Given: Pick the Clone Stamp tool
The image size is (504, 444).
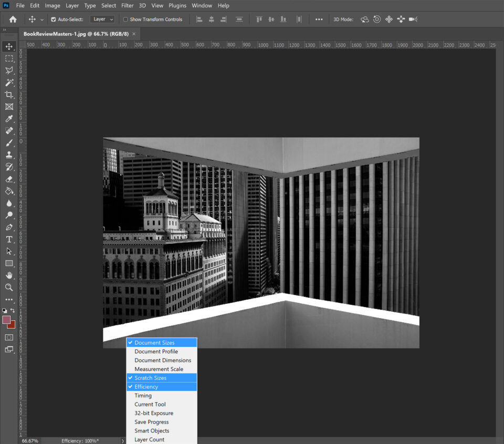Looking at the screenshot, I should pyautogui.click(x=9, y=155).
